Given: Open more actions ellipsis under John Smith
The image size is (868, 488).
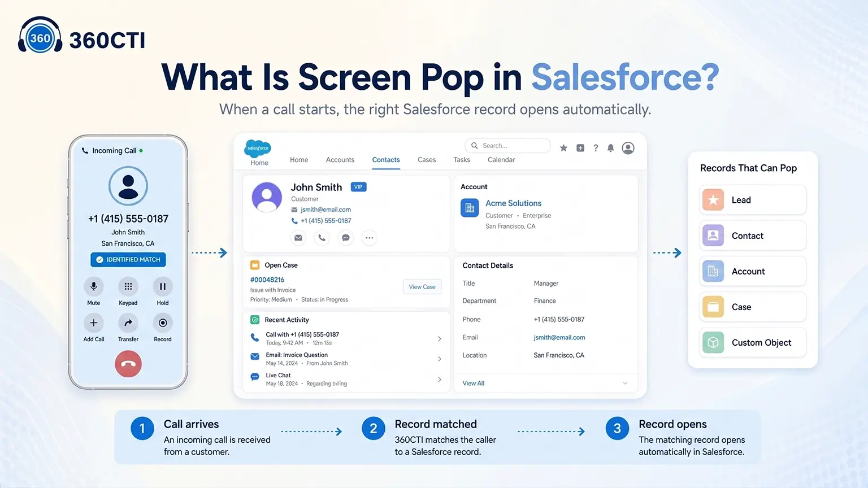Looking at the screenshot, I should click(x=370, y=238).
